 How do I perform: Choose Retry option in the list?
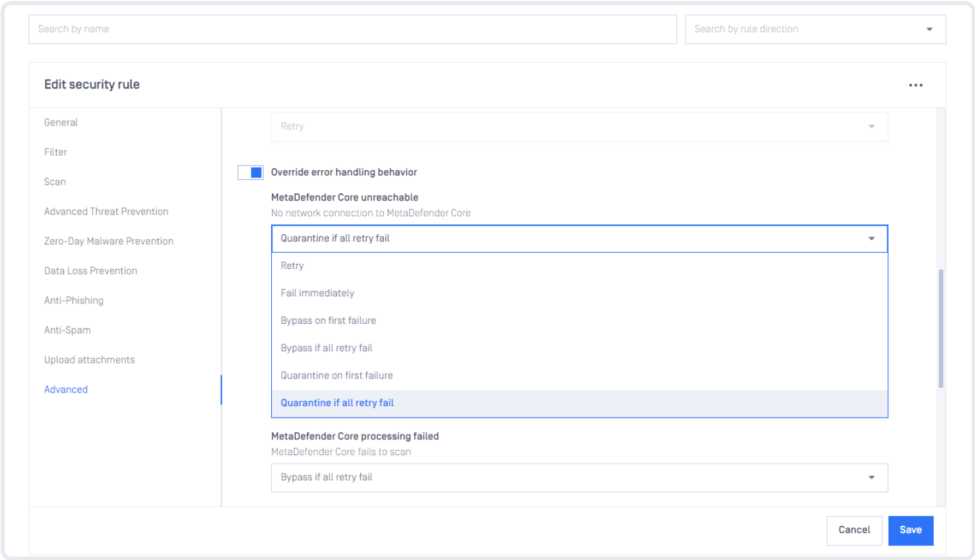click(579, 266)
